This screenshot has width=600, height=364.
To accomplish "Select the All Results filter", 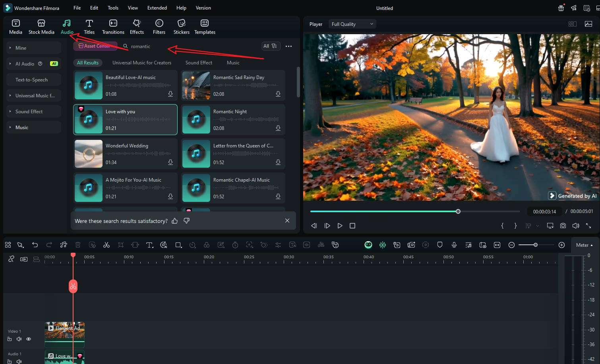I will pos(88,63).
